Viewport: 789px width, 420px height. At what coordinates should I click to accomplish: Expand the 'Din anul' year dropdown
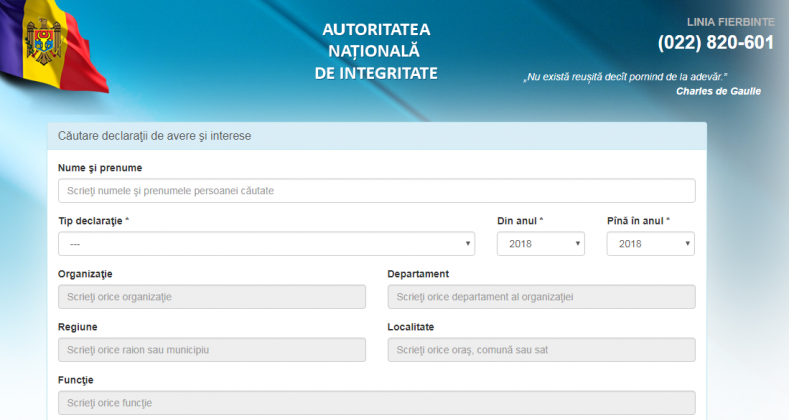[541, 244]
